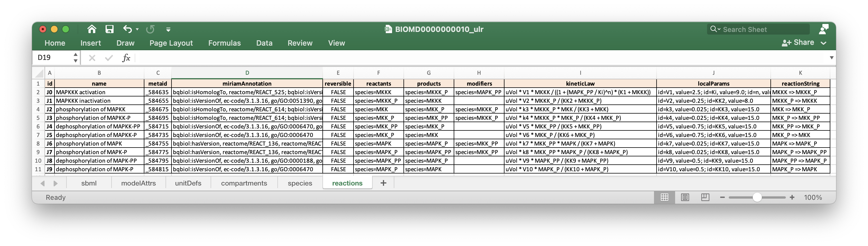Switch to the species sheet tab
Image resolution: width=868 pixels, height=246 pixels.
(300, 183)
